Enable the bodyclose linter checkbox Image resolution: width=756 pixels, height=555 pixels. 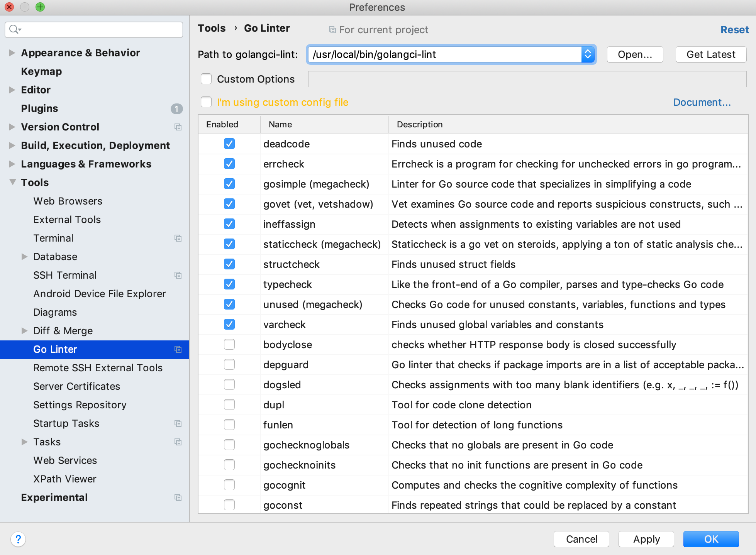(229, 345)
